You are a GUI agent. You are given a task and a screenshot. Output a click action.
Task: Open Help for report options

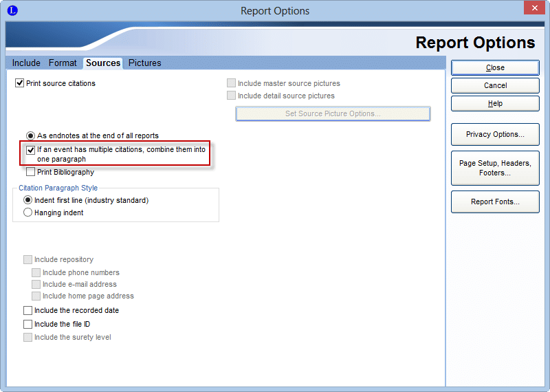495,104
